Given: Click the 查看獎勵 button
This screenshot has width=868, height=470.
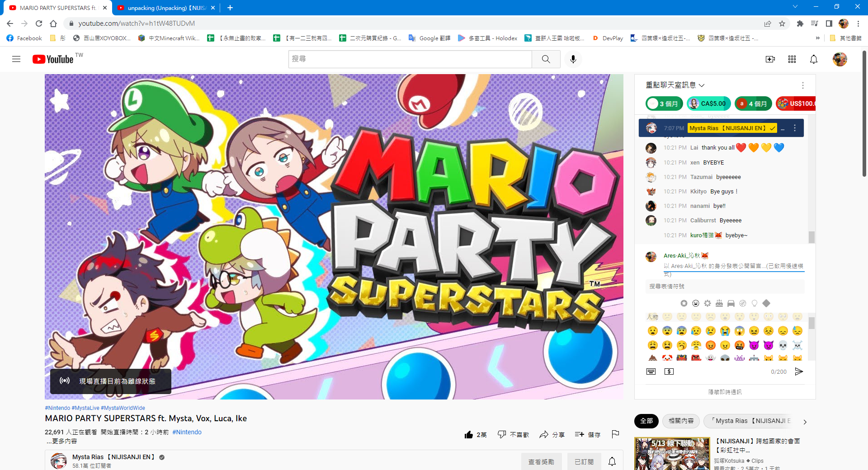Looking at the screenshot, I should click(541, 462).
